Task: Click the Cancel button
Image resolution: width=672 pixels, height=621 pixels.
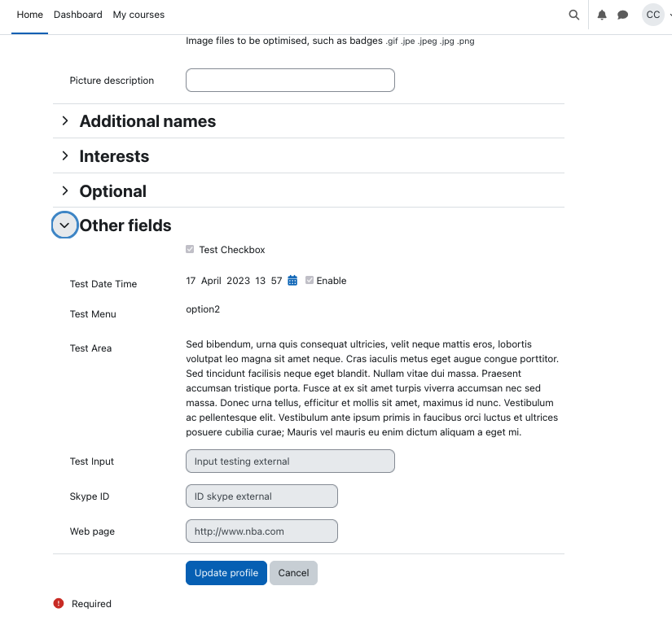Action: click(293, 573)
